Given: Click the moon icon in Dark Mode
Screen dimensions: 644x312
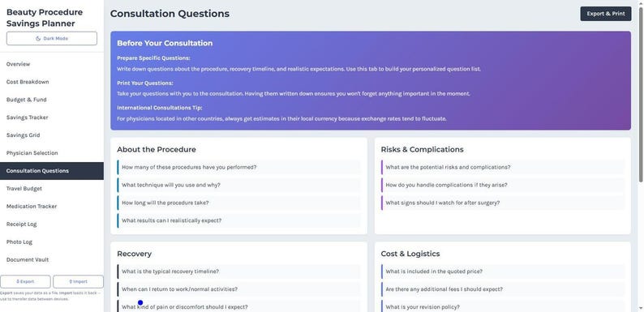Looking at the screenshot, I should [38, 39].
